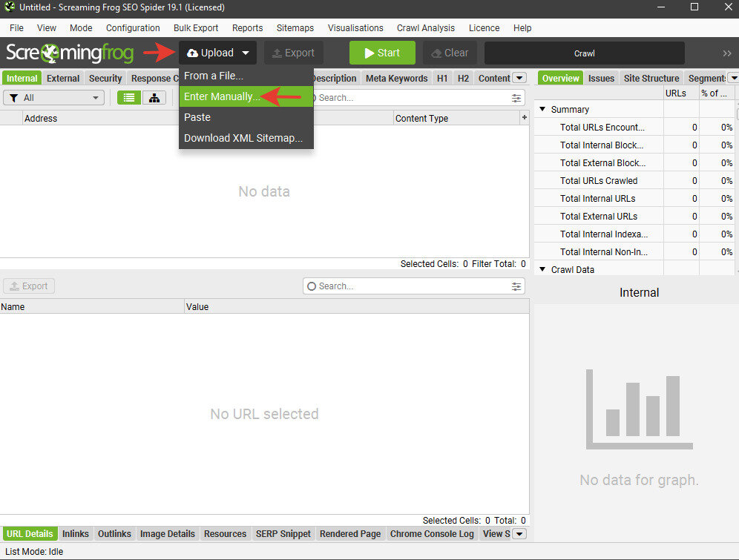Open the H2 tab
Viewport: 739px width, 560px height.
coord(463,78)
